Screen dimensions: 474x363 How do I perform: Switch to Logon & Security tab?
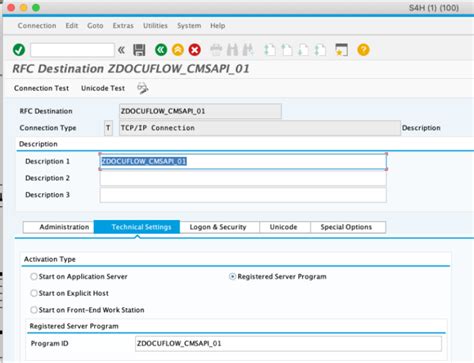tap(218, 227)
